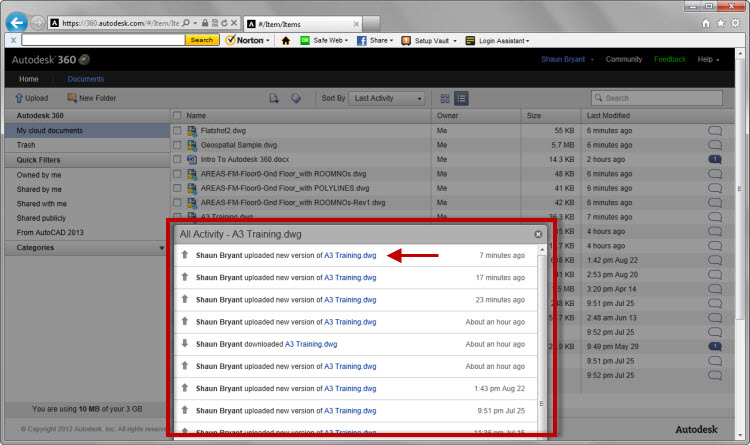750x445 pixels.
Task: Switch to list view
Action: 461,99
